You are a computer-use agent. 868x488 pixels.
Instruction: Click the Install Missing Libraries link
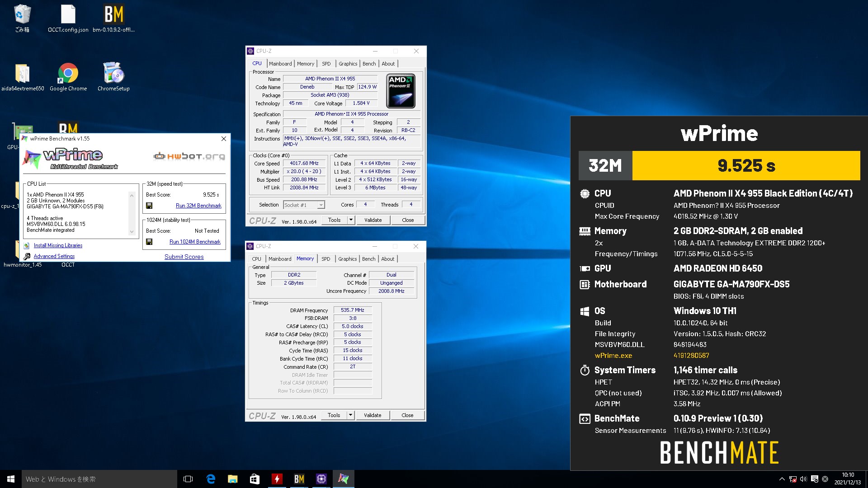coord(58,245)
